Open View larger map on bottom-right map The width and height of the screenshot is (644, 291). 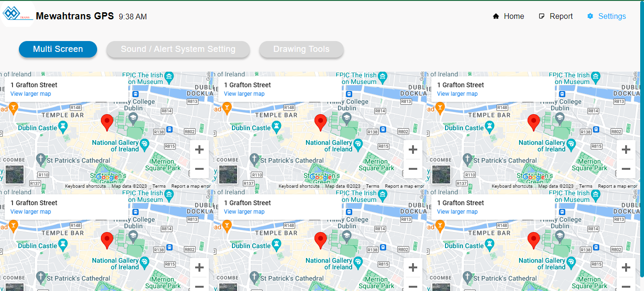point(457,212)
